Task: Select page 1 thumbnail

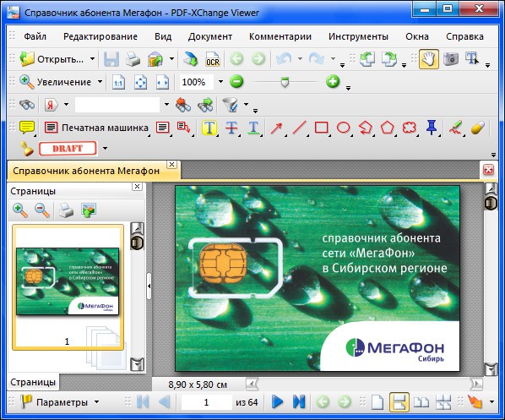Action: click(x=68, y=287)
